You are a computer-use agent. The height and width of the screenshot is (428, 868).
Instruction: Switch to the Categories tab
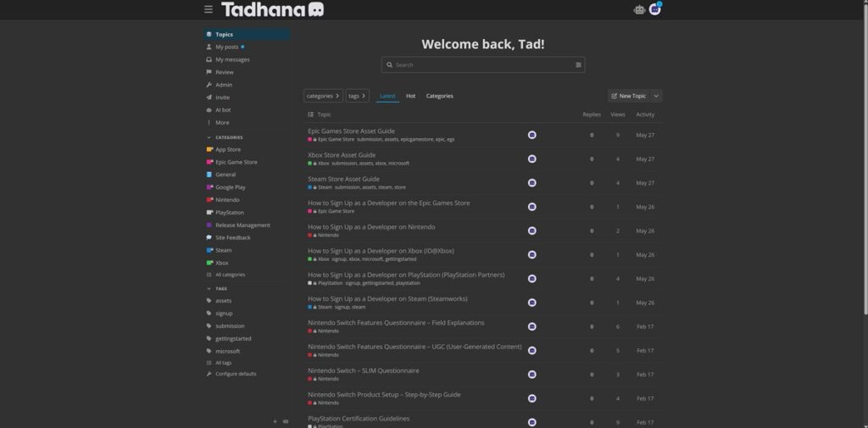(440, 96)
